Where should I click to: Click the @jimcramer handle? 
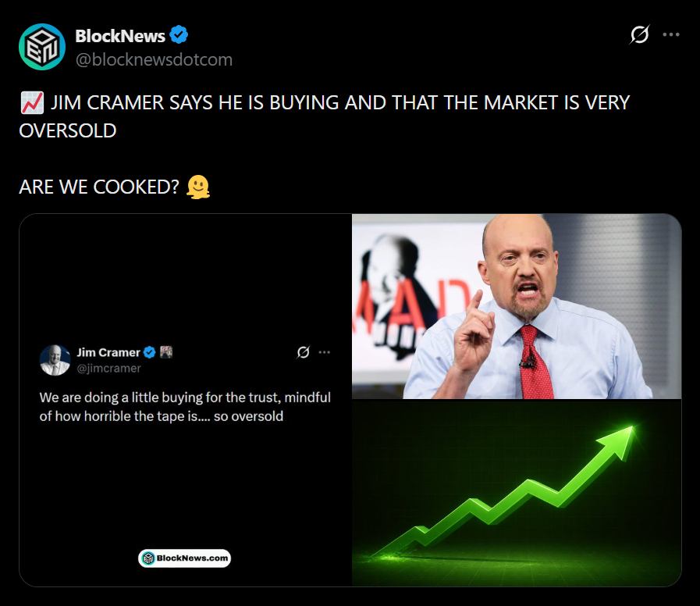coord(108,368)
